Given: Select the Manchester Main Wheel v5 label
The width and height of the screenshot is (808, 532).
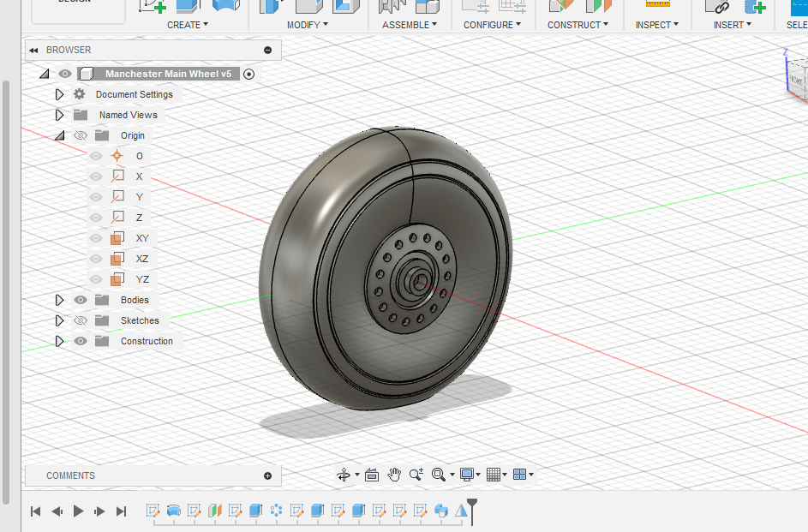Looking at the screenshot, I should pyautogui.click(x=169, y=74).
